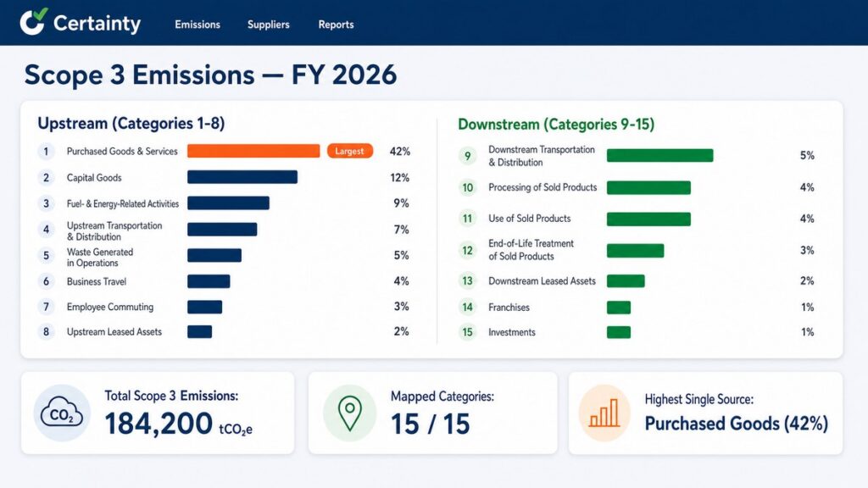Click the Business Travel bar
868x488 pixels.
(209, 281)
